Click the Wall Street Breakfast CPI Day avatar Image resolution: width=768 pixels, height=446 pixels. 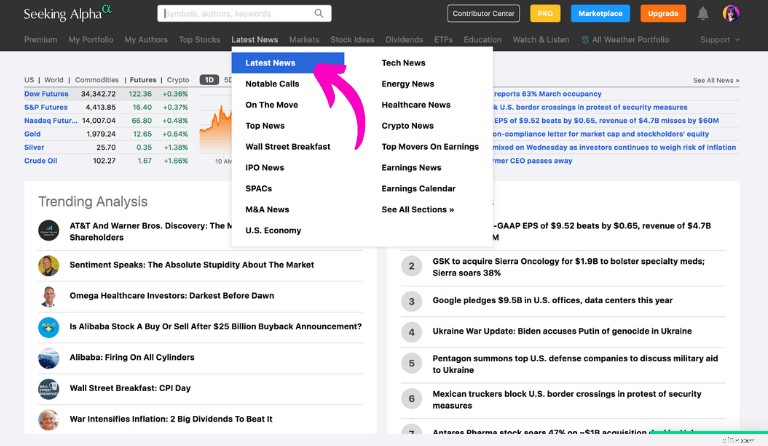click(x=48, y=389)
